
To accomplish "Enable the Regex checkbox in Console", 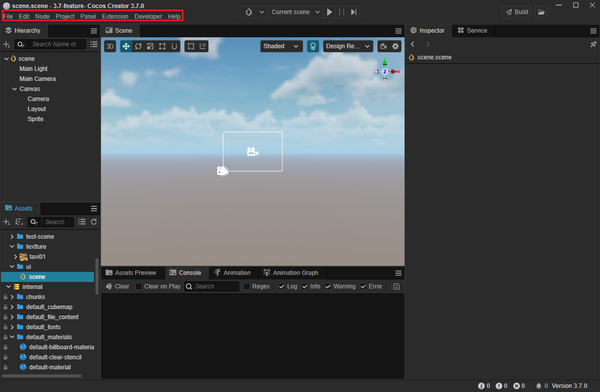I will pyautogui.click(x=247, y=286).
